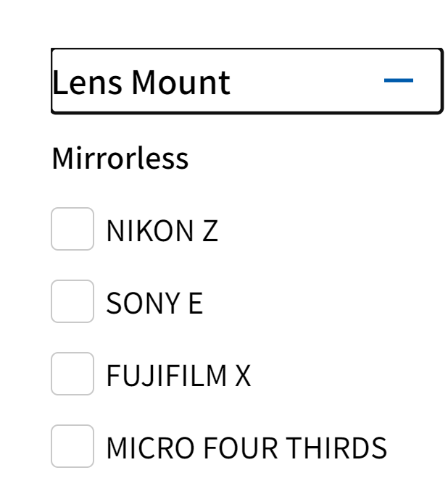The width and height of the screenshot is (448, 486).
Task: Hide mount options using the blue minus
Action: [398, 80]
